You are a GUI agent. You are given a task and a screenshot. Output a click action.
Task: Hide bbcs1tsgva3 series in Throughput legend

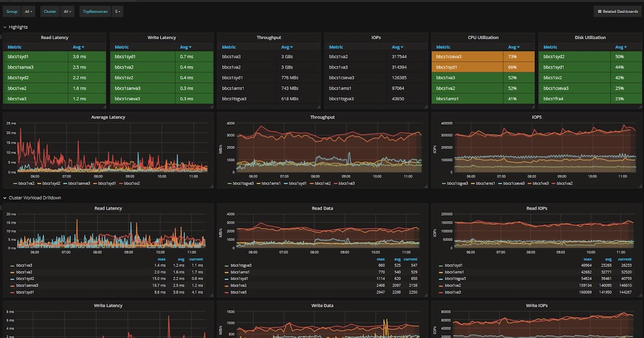pyautogui.click(x=244, y=182)
